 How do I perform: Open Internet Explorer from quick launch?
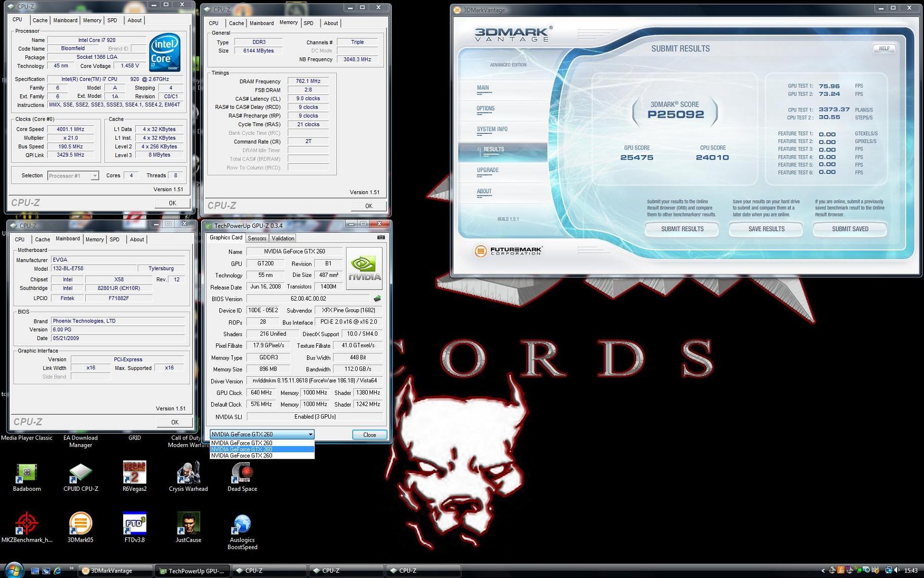(x=57, y=571)
